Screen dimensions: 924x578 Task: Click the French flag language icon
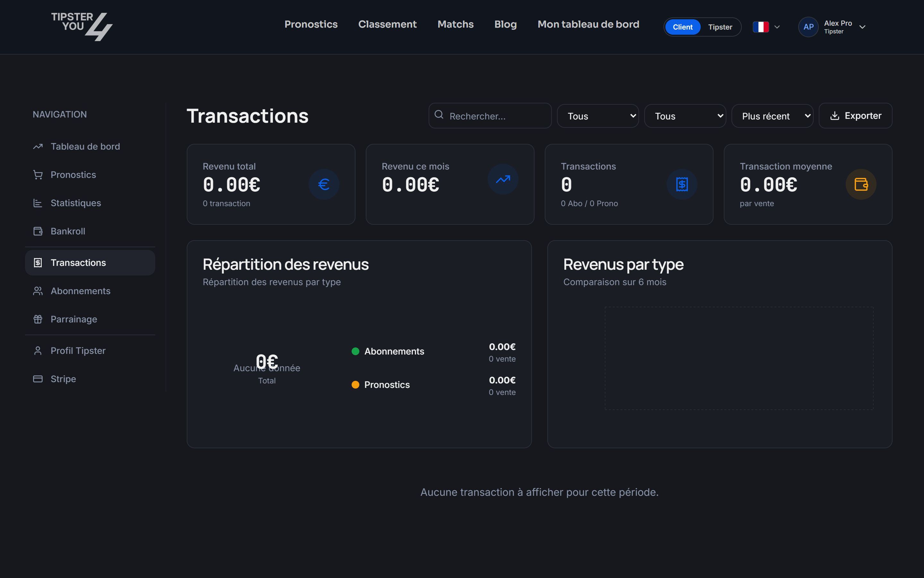tap(761, 27)
